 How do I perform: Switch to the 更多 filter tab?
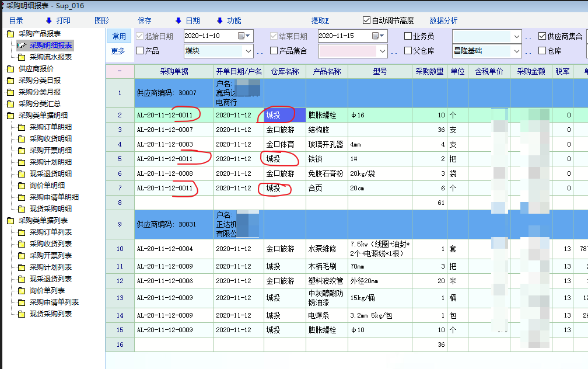pyautogui.click(x=118, y=51)
